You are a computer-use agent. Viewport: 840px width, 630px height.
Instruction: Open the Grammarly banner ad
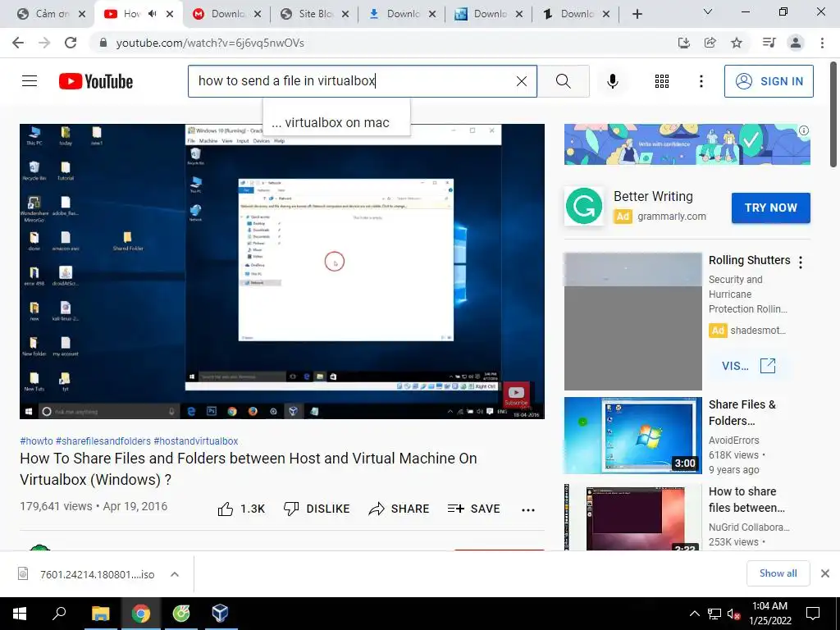(687, 144)
